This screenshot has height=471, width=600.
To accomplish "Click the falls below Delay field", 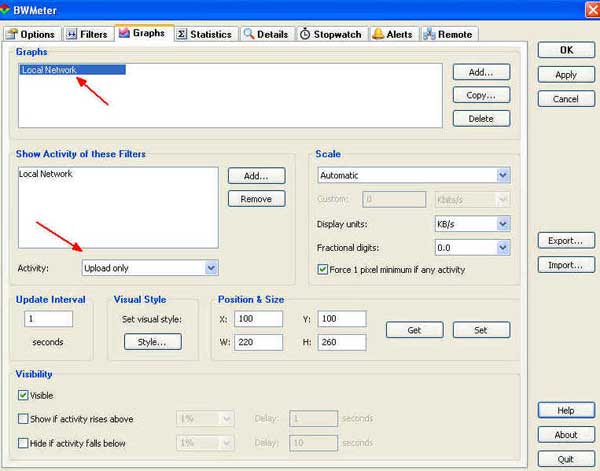I will 314,443.
